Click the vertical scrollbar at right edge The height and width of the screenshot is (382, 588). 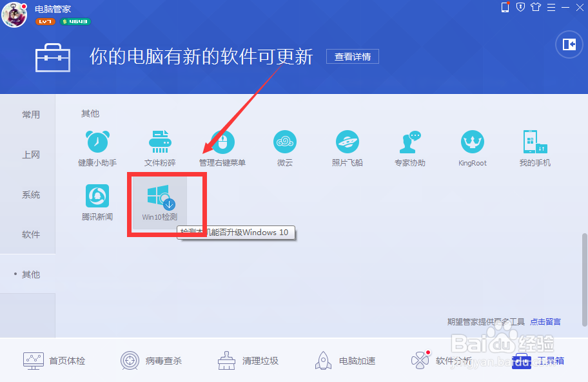(584, 280)
